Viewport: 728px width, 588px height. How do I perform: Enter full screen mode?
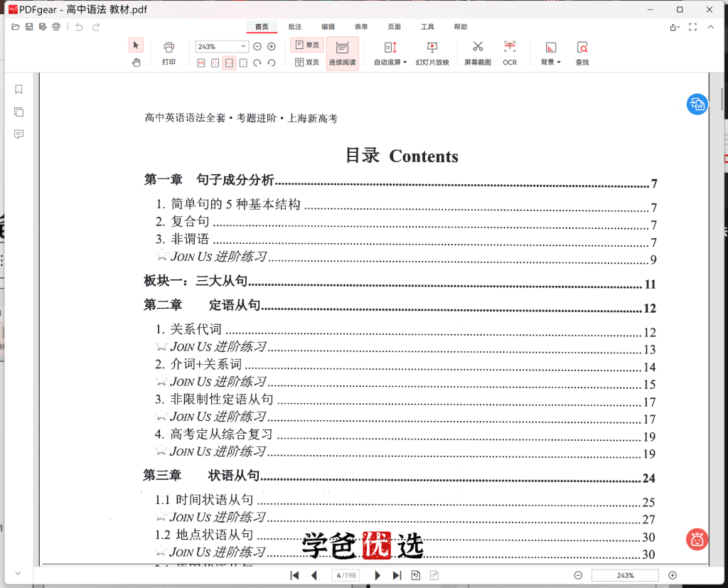point(692,28)
